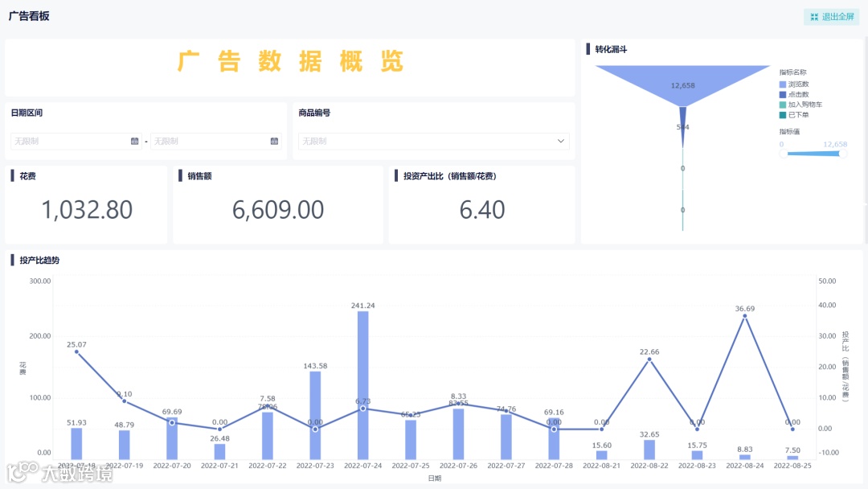Click the 退出全屏 button

click(832, 16)
